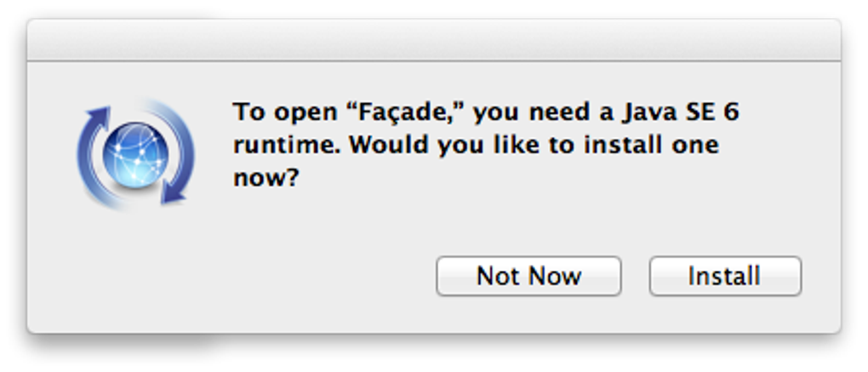Dismiss the Java prompt with Not Now
868x372 pixels.
pos(528,277)
